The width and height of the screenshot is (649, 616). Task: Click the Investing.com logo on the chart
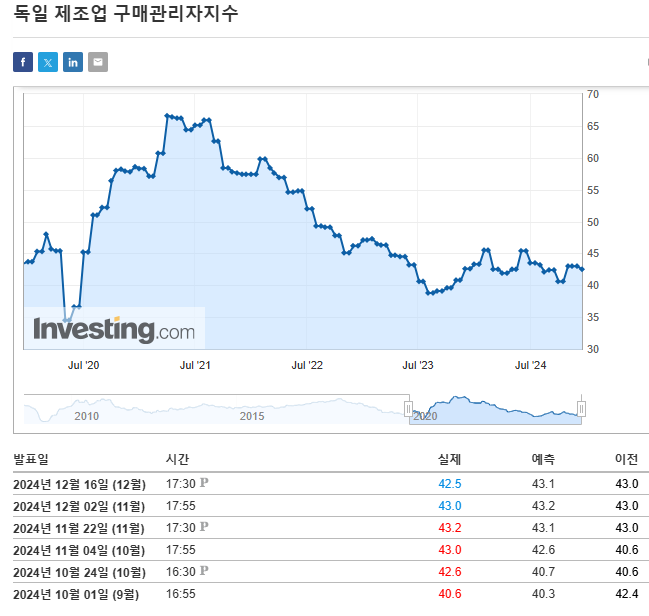pos(114,329)
